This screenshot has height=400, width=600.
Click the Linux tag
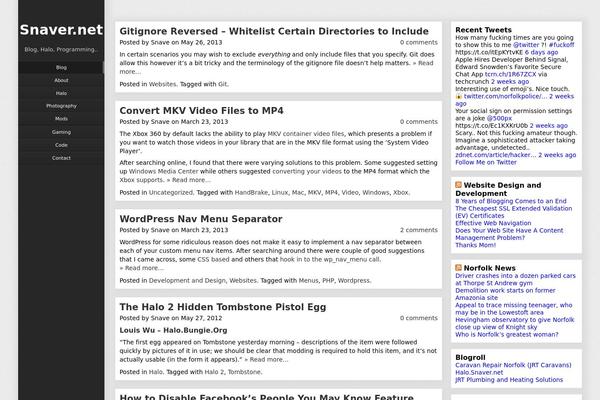coord(280,193)
